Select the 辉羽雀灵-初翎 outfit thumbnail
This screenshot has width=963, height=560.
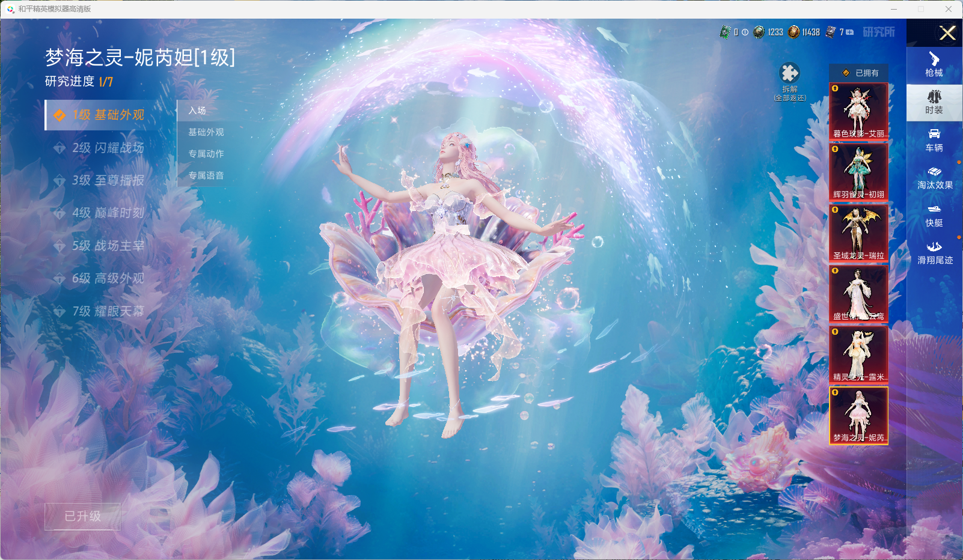click(858, 172)
